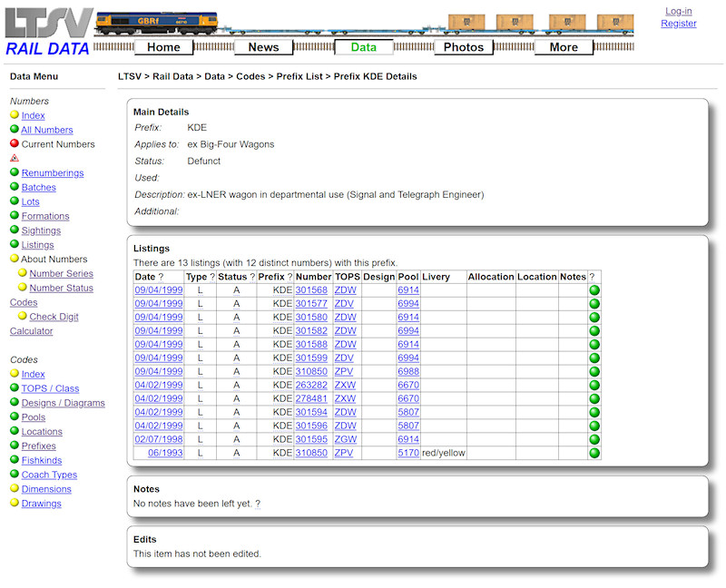This screenshot has width=726, height=588.
Task: Switch to the Photos tab
Action: click(x=463, y=46)
